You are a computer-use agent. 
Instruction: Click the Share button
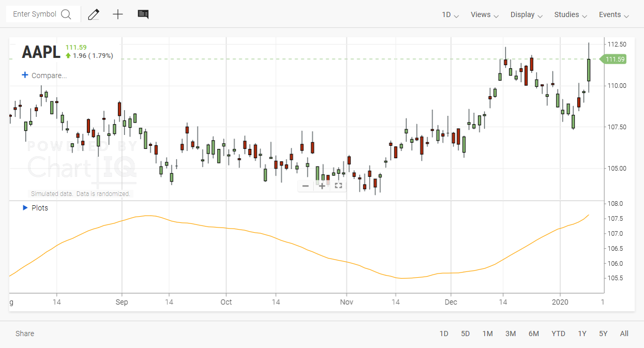coord(25,334)
